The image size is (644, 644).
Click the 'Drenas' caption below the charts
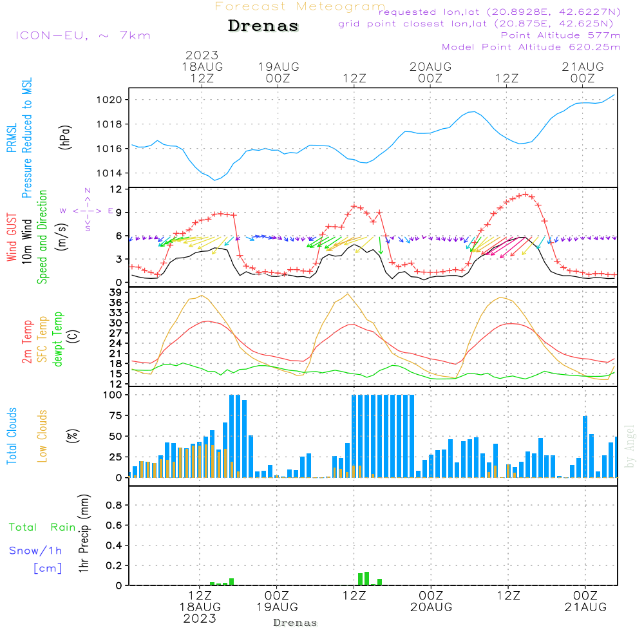pyautogui.click(x=296, y=623)
